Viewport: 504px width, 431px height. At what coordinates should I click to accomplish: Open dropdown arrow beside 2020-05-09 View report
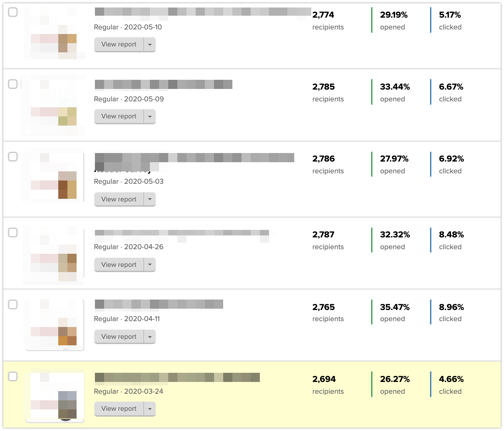150,116
